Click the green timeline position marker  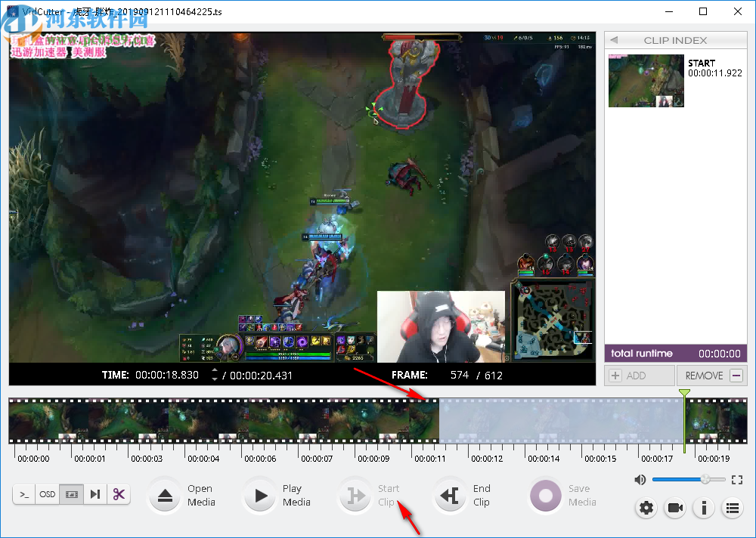[684, 421]
